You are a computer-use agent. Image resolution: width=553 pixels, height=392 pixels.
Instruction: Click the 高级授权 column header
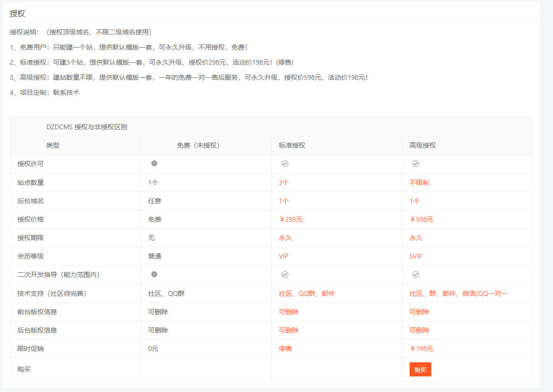point(422,145)
